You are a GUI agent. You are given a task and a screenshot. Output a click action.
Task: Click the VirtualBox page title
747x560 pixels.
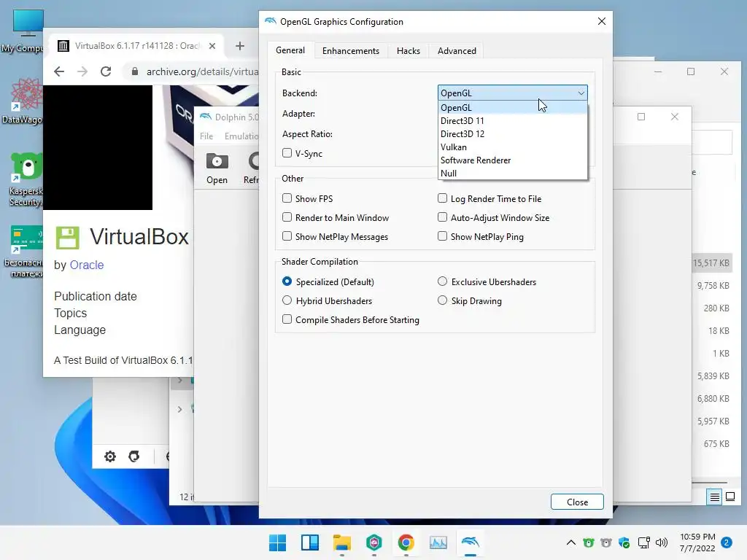[139, 237]
